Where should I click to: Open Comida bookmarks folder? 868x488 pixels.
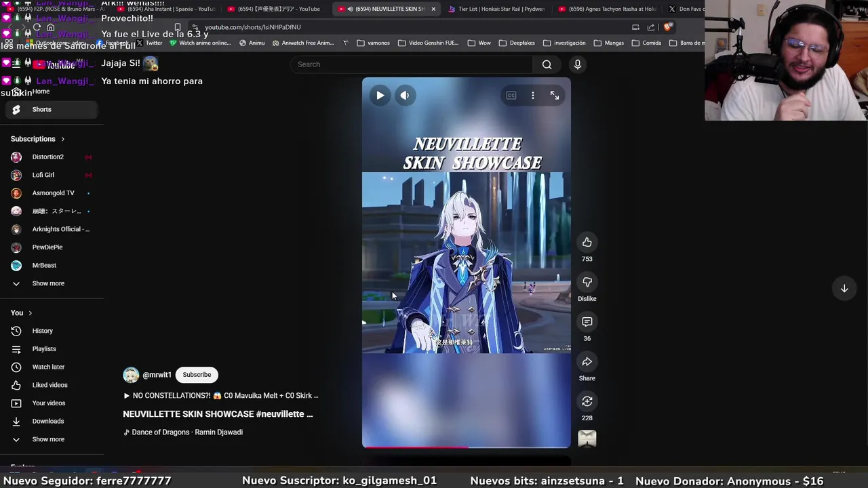[x=646, y=43]
